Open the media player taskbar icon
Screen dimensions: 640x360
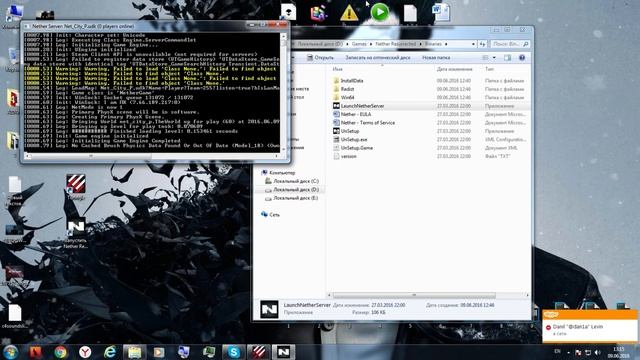coord(159,352)
